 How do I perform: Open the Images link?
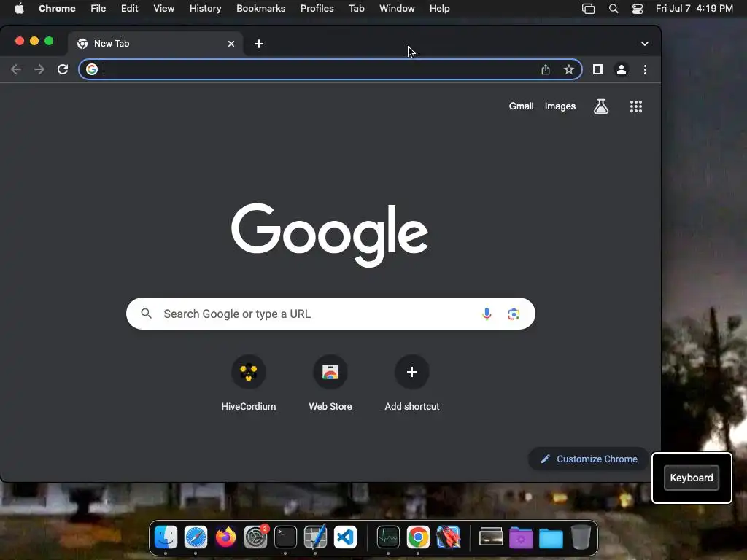(x=560, y=106)
